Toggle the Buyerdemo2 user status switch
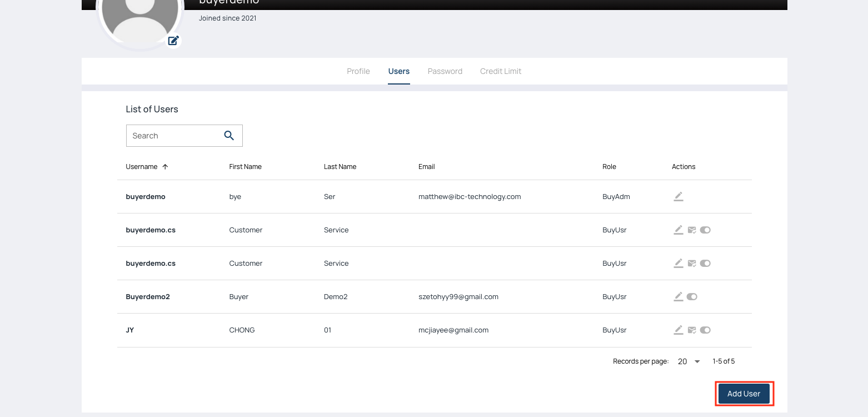 (692, 297)
